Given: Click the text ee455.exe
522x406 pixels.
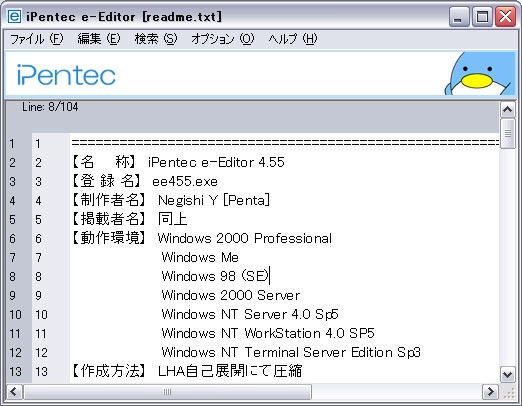Looking at the screenshot, I should (185, 182).
